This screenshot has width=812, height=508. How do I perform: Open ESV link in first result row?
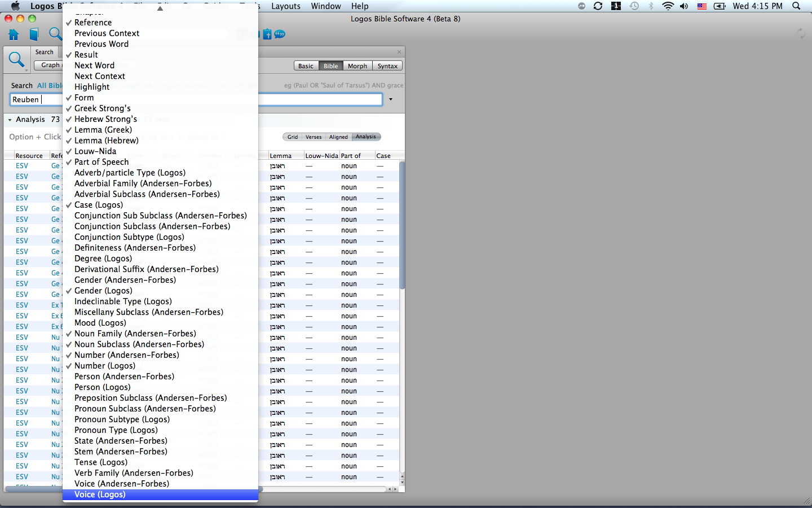click(22, 166)
